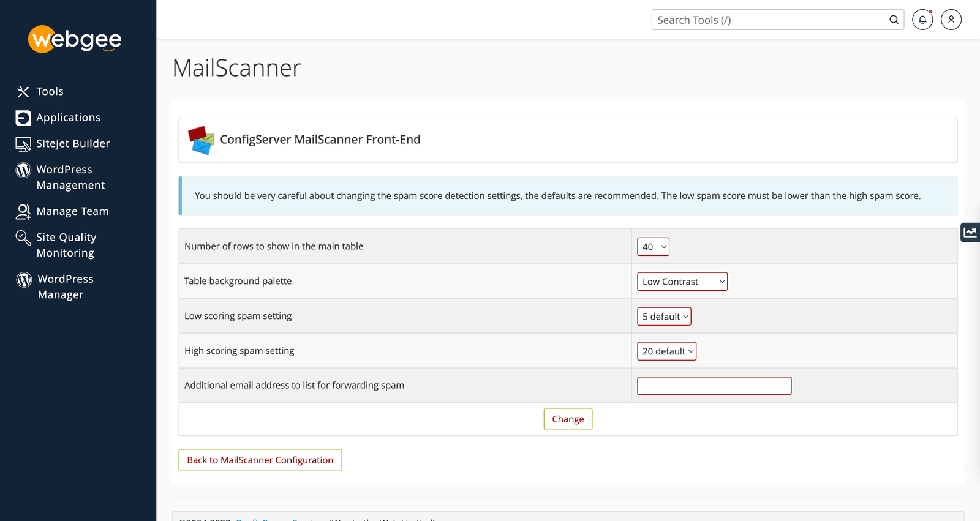Click the additional email address field
This screenshot has height=521, width=980.
pos(714,386)
